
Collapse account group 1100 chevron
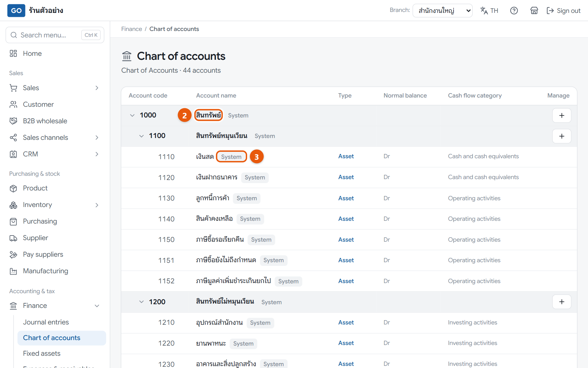(141, 136)
